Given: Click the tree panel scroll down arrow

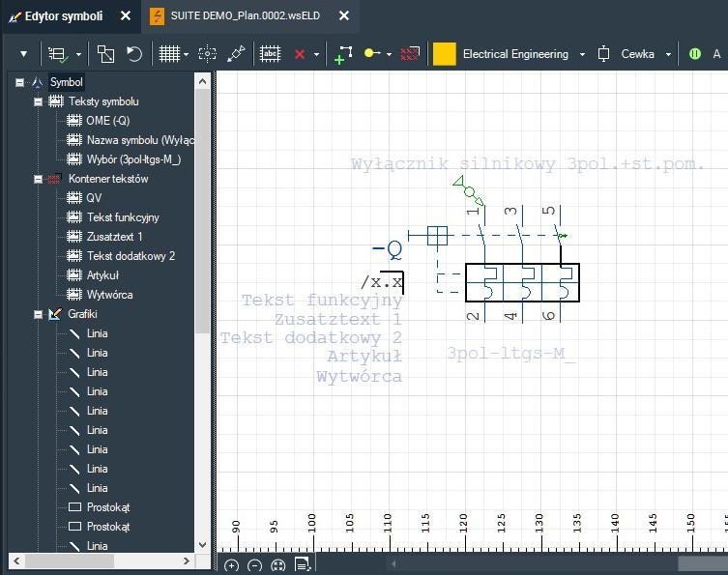Looking at the screenshot, I should pyautogui.click(x=202, y=544).
